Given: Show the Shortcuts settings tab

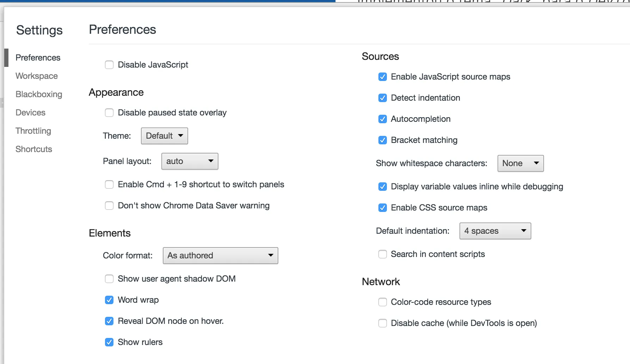Looking at the screenshot, I should [x=34, y=149].
